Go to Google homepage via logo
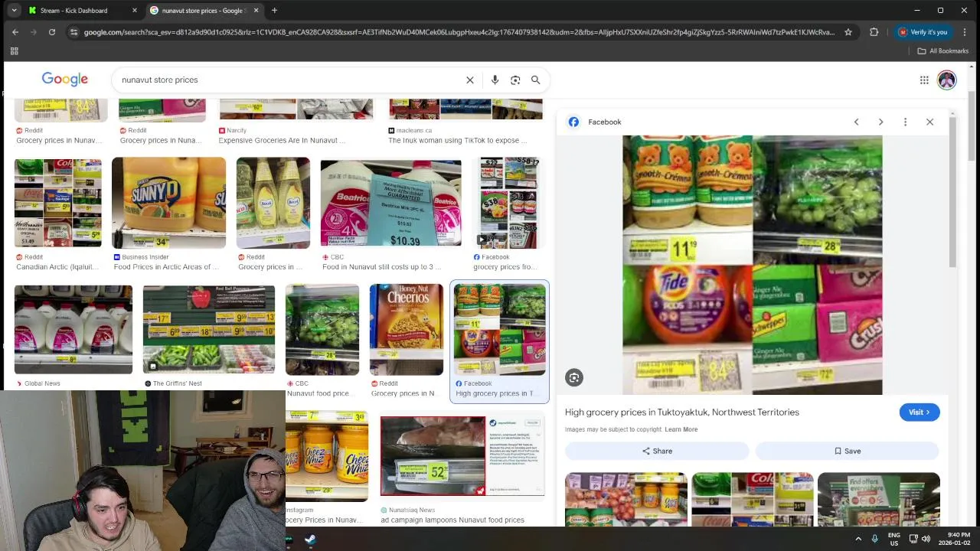 (x=65, y=80)
